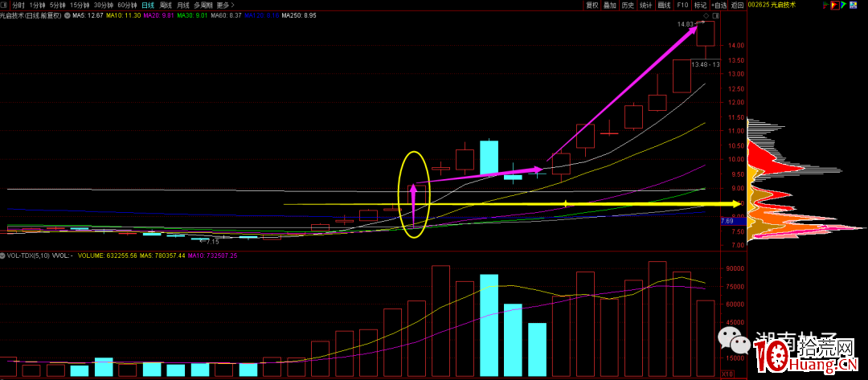
Task: Open the 叠加 overlay options
Action: point(610,5)
